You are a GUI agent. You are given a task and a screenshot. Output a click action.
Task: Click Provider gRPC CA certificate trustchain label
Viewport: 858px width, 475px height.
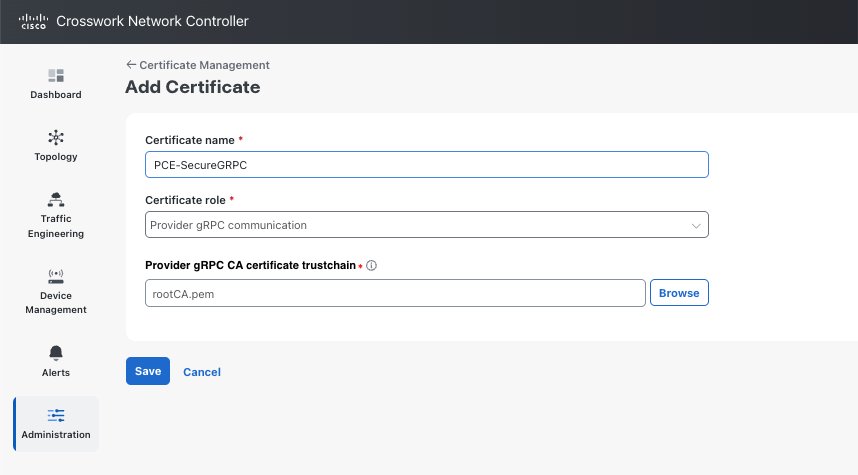[251, 265]
